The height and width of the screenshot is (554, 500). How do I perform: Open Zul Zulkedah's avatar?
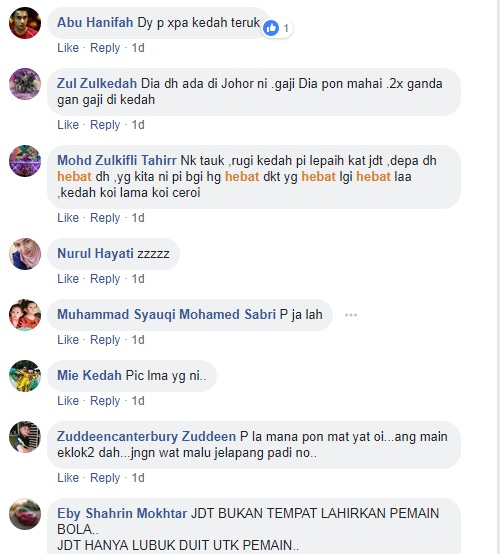click(25, 84)
